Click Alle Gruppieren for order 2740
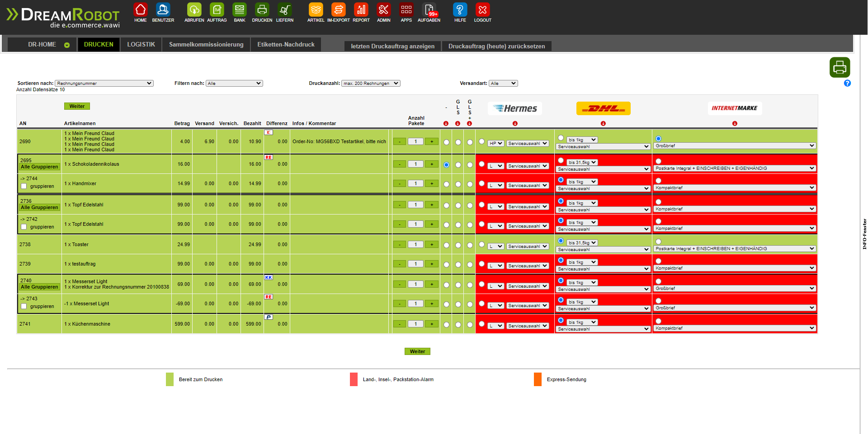868x434 pixels. 39,287
